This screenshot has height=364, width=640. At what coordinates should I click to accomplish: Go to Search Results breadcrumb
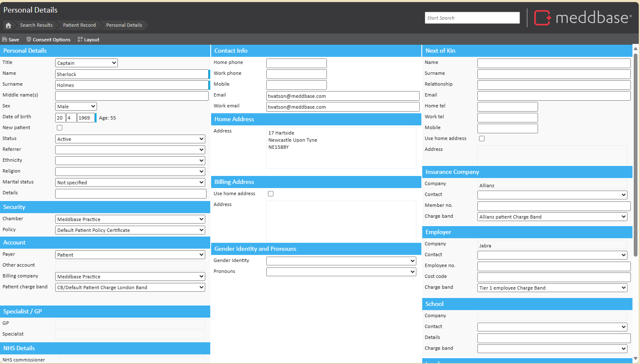tap(36, 25)
